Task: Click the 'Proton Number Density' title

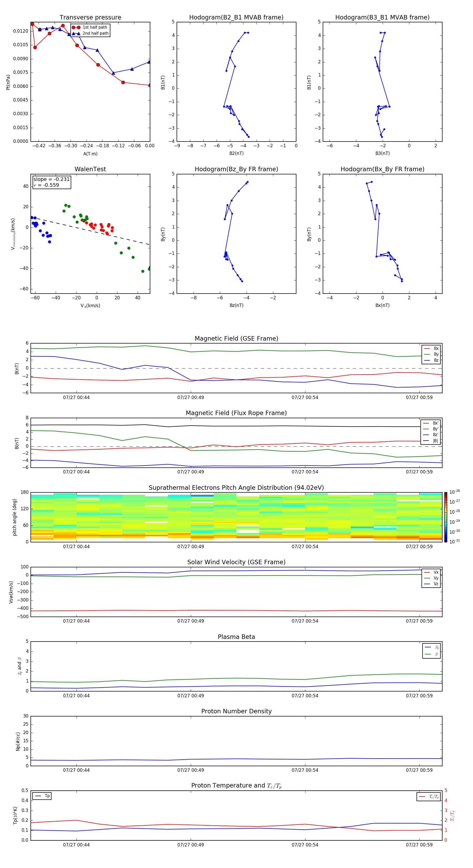Action: pos(236,711)
